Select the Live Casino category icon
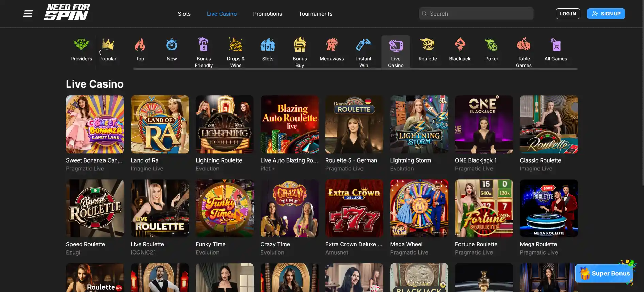This screenshot has width=644, height=292. tap(396, 45)
